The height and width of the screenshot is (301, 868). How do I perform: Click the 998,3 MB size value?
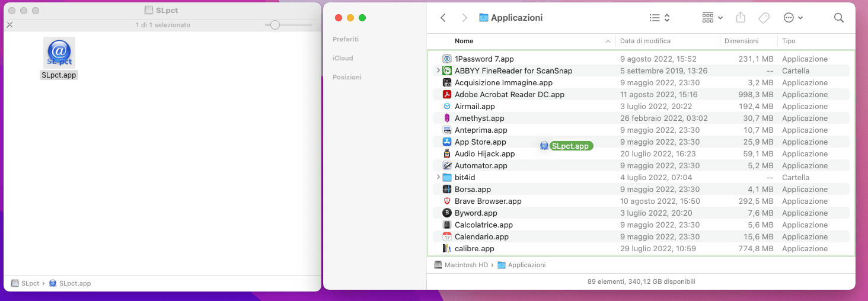pos(756,94)
